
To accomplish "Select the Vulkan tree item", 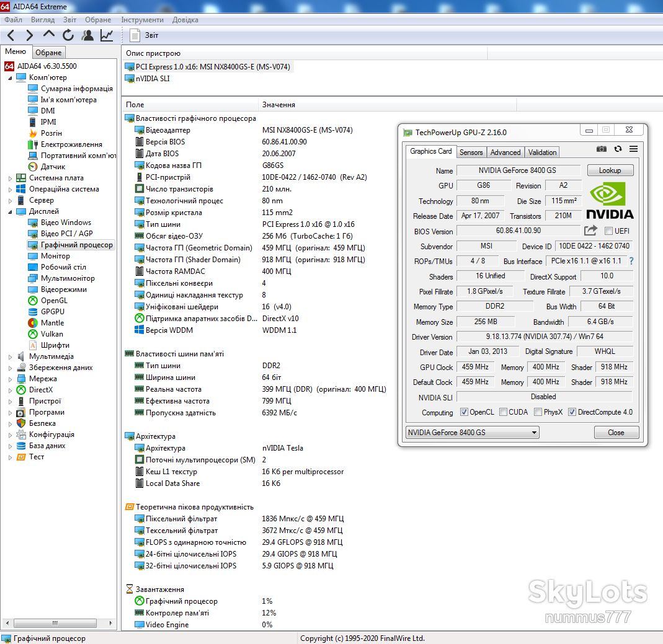I will tap(51, 334).
